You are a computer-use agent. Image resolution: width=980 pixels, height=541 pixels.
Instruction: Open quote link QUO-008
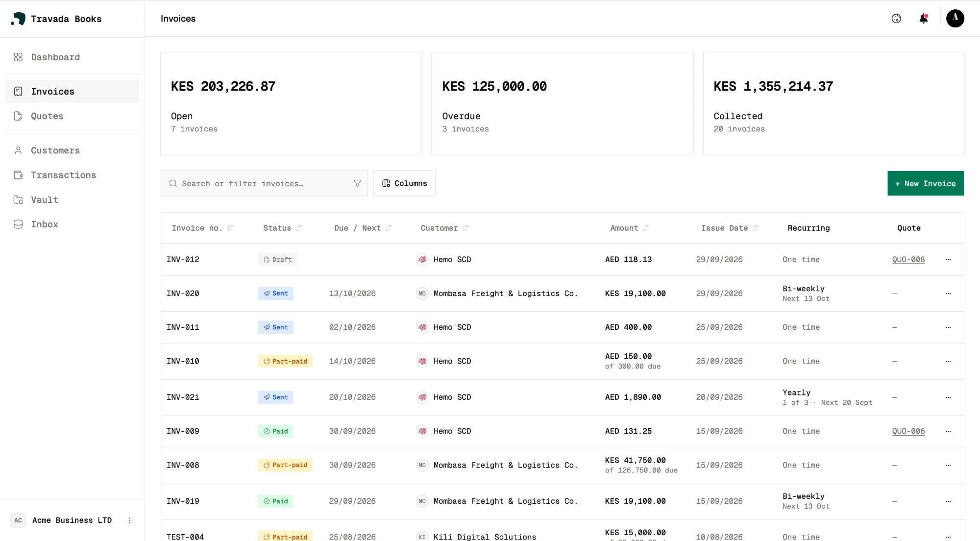[908, 260]
